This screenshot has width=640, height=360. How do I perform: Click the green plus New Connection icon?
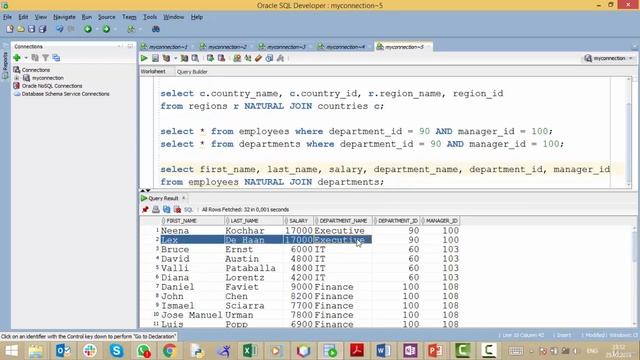[x=17, y=58]
